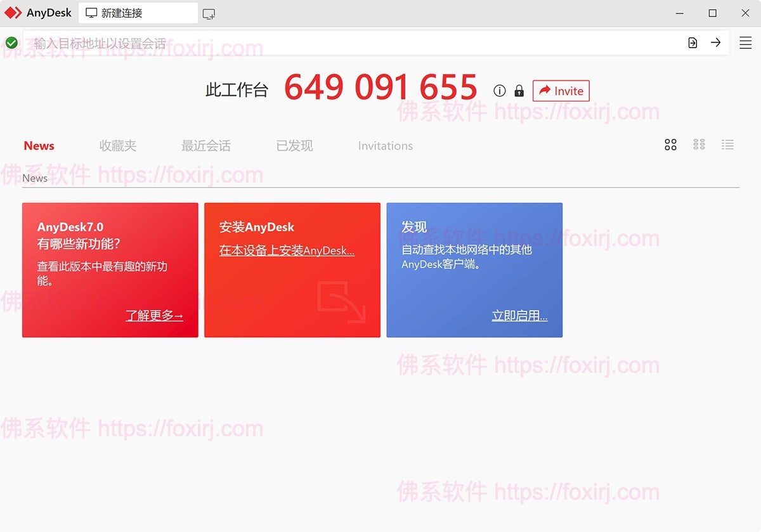Open the 最近会话 tab
This screenshot has height=532, width=761.
pos(205,145)
